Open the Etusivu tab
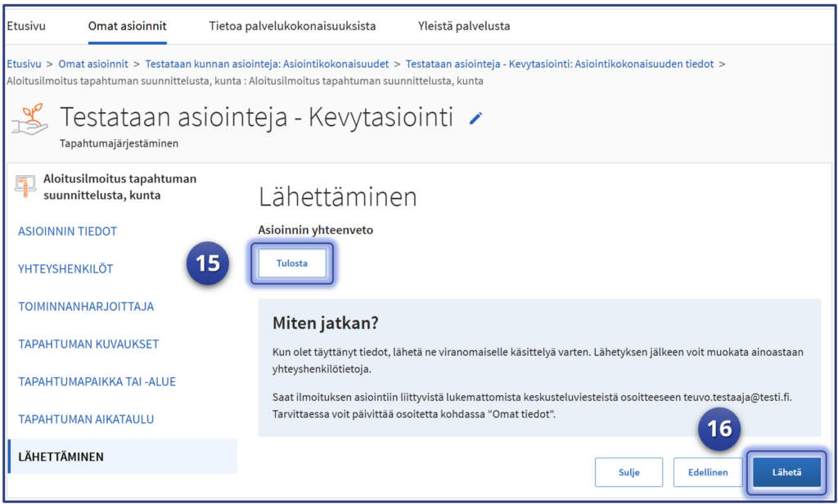The image size is (838, 504). click(26, 26)
